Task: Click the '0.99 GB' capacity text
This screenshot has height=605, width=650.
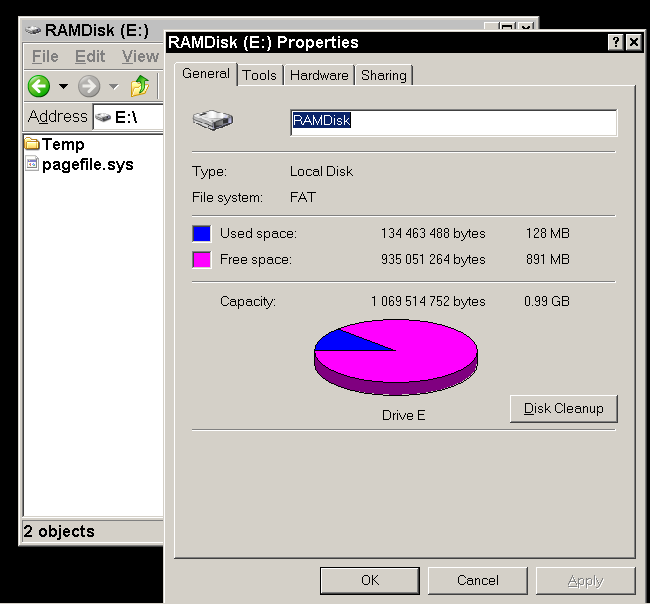Action: click(x=547, y=301)
